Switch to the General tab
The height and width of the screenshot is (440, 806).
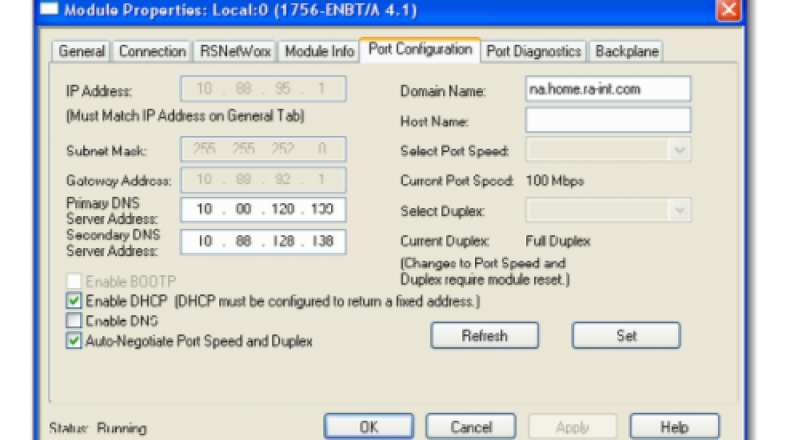tap(81, 51)
